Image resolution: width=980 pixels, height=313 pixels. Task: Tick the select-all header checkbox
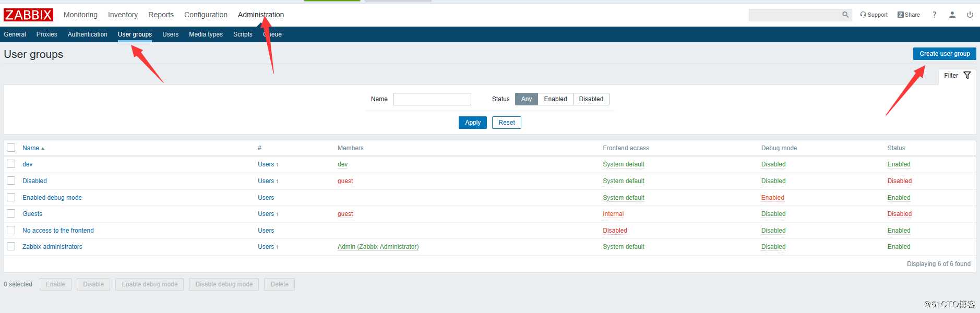click(11, 148)
